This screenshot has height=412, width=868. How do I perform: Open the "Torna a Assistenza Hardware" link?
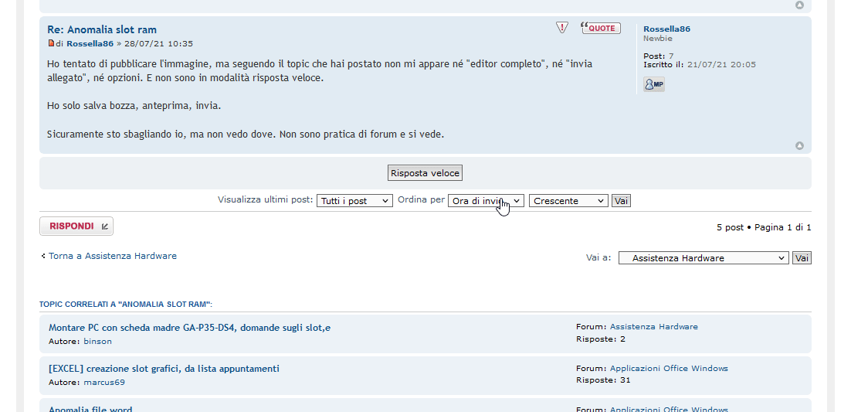point(112,256)
